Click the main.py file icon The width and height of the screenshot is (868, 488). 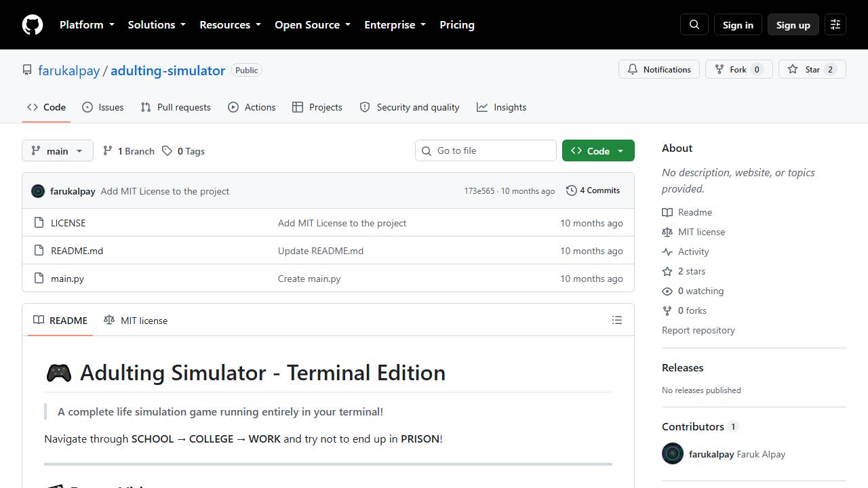point(39,279)
